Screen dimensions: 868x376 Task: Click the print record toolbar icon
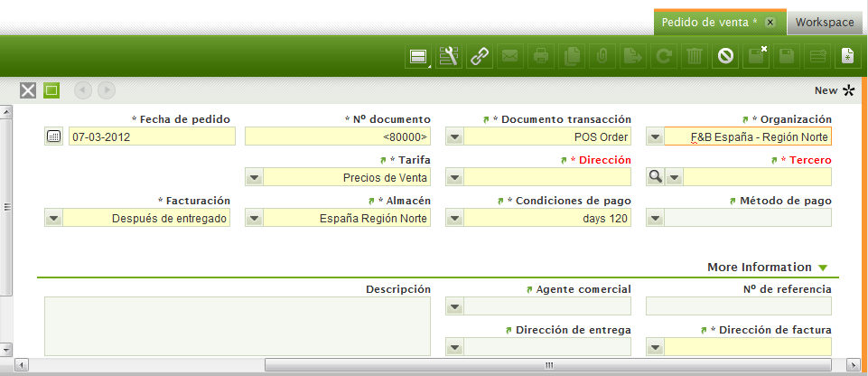(x=541, y=56)
